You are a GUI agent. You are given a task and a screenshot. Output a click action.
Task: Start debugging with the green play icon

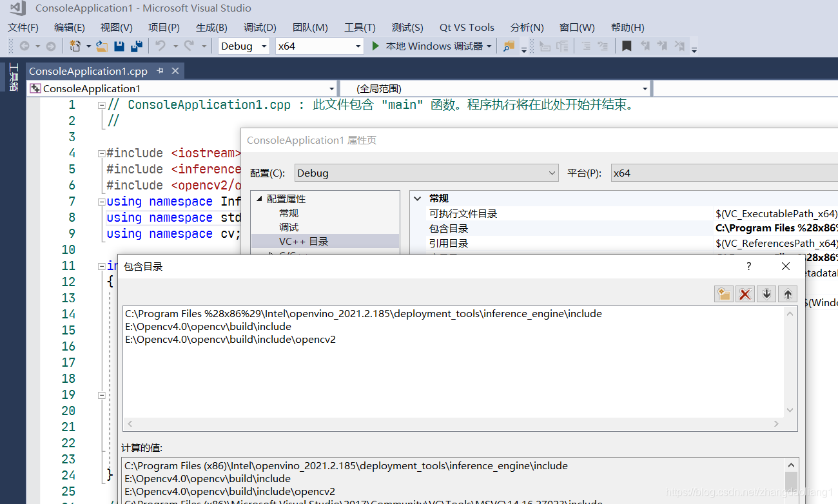point(376,46)
